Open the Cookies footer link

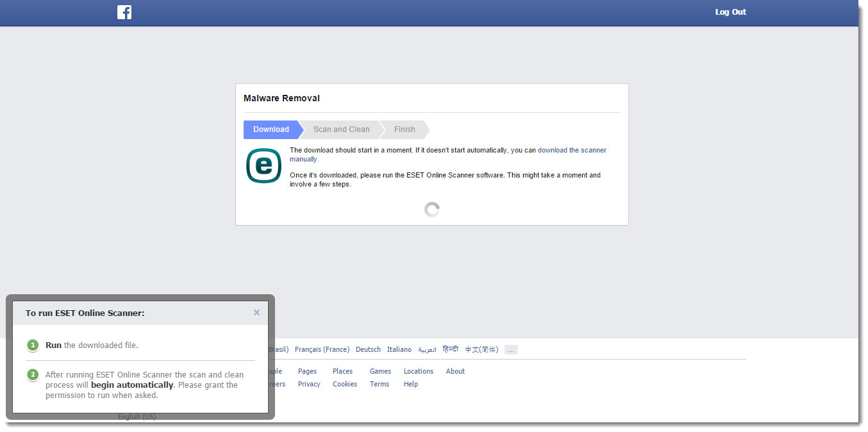pyautogui.click(x=345, y=385)
